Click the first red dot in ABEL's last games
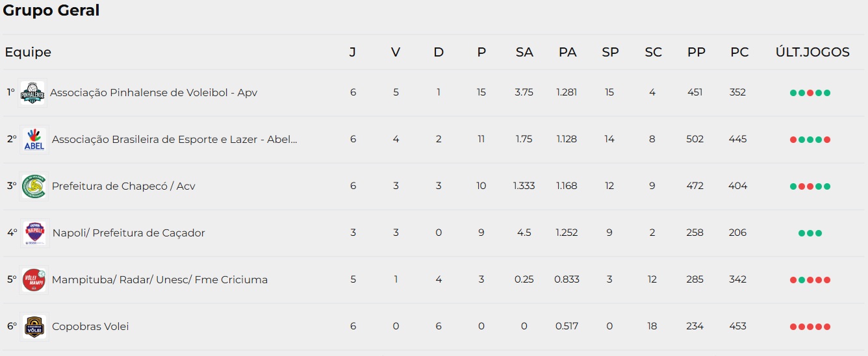Viewport: 868px width, 356px height. [x=793, y=140]
